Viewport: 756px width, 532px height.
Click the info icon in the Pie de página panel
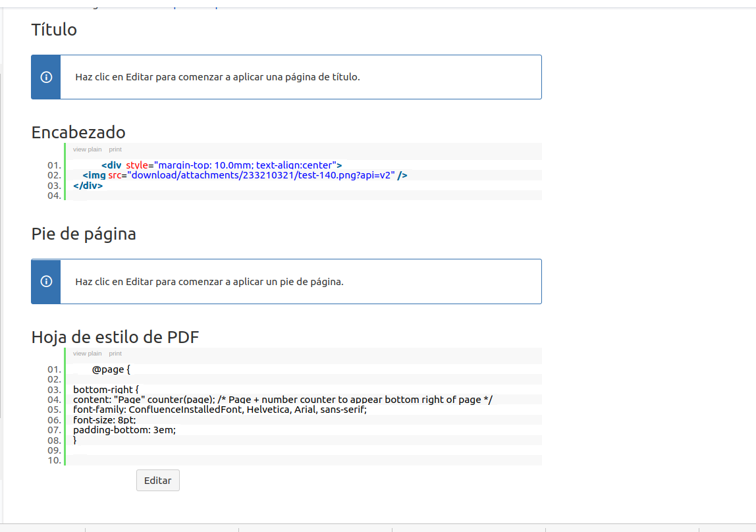point(46,281)
